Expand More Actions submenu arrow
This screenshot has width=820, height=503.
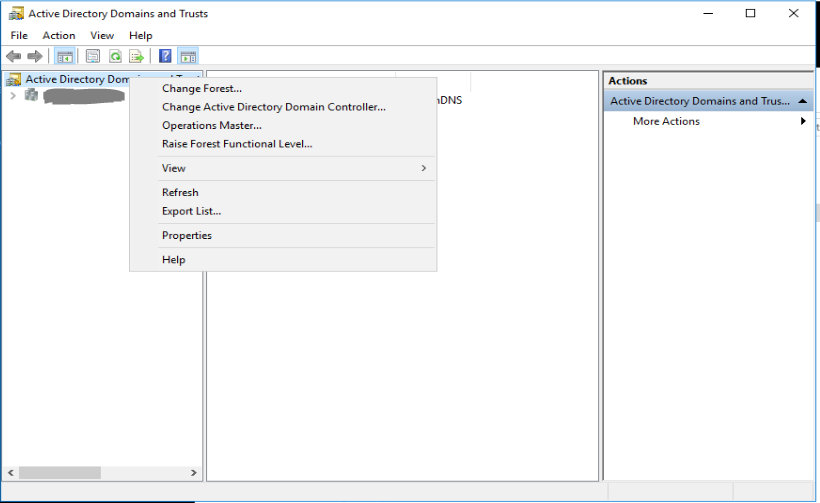tap(803, 121)
